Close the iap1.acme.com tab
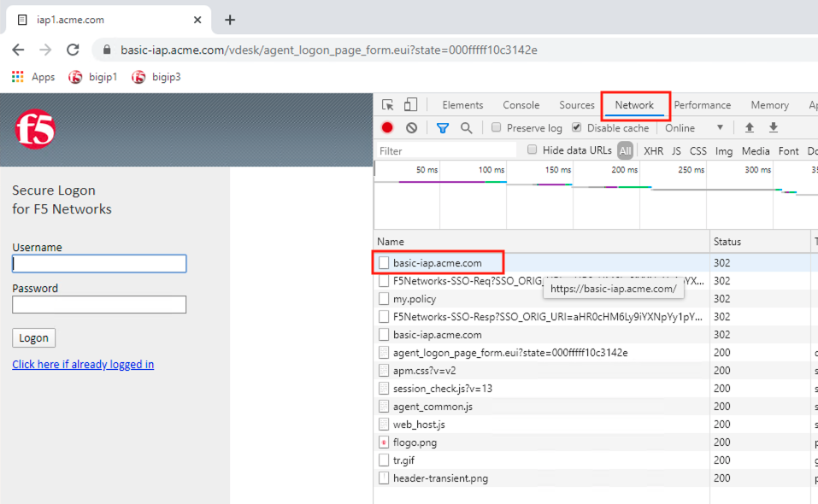Screen dimensions: 818x504 [x=197, y=20]
